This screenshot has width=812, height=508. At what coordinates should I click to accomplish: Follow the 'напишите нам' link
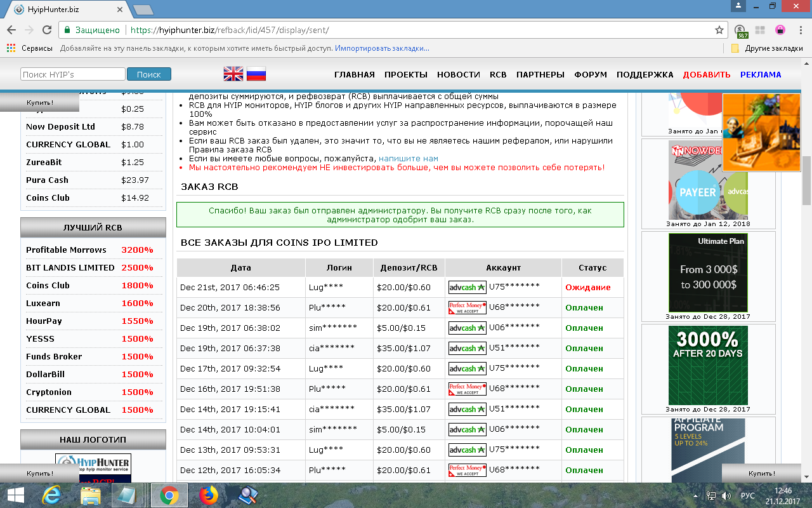(x=408, y=158)
